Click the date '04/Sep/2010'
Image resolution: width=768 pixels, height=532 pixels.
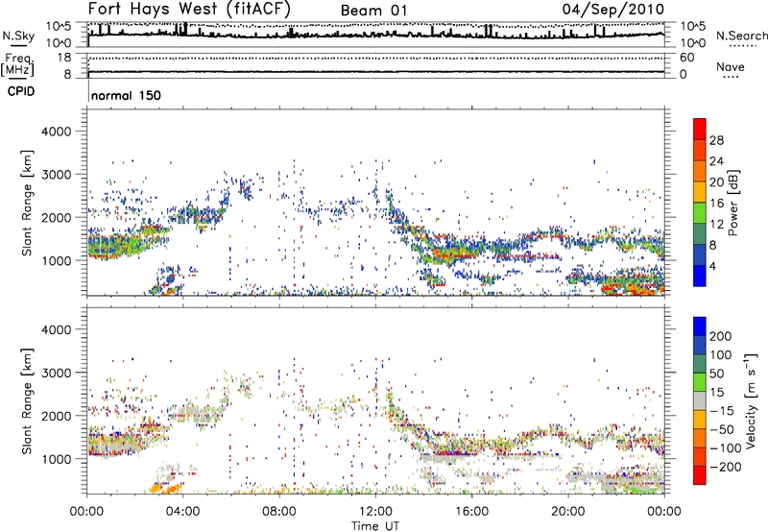pyautogui.click(x=613, y=9)
